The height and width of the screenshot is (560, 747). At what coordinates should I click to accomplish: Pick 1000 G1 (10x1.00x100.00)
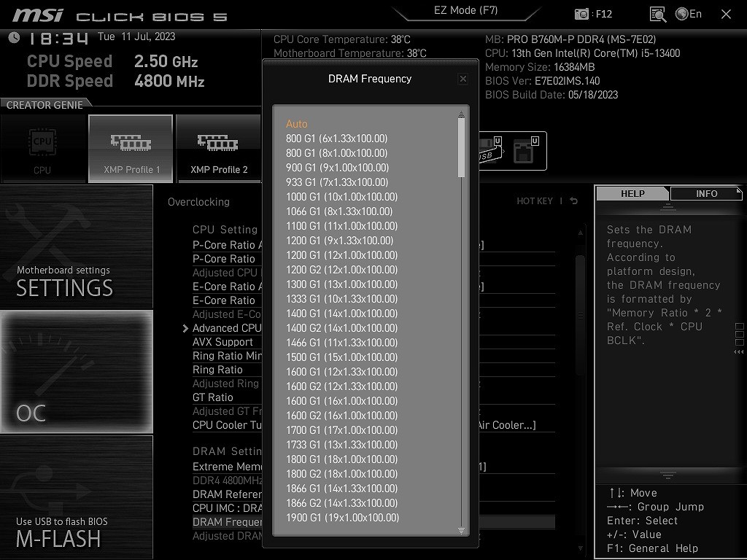click(341, 197)
